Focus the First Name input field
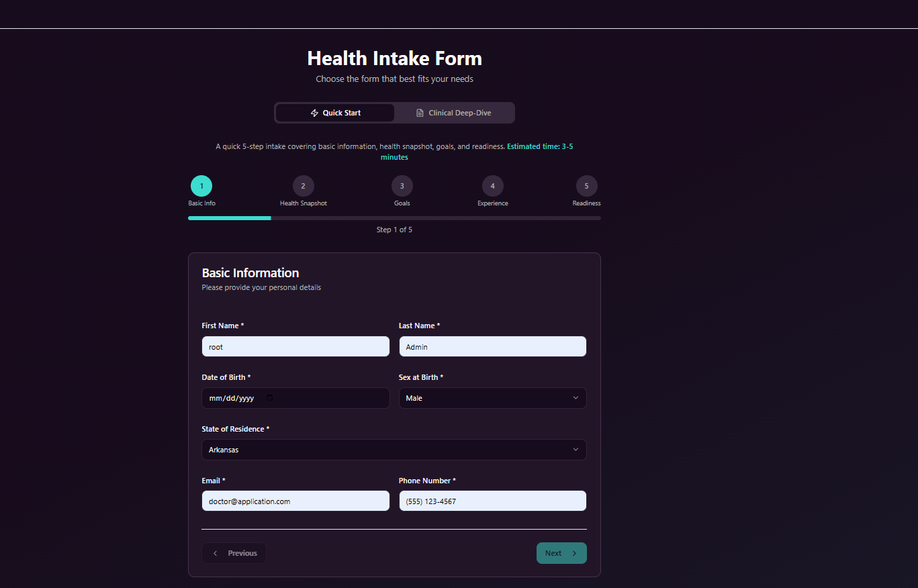The image size is (918, 588). point(295,346)
